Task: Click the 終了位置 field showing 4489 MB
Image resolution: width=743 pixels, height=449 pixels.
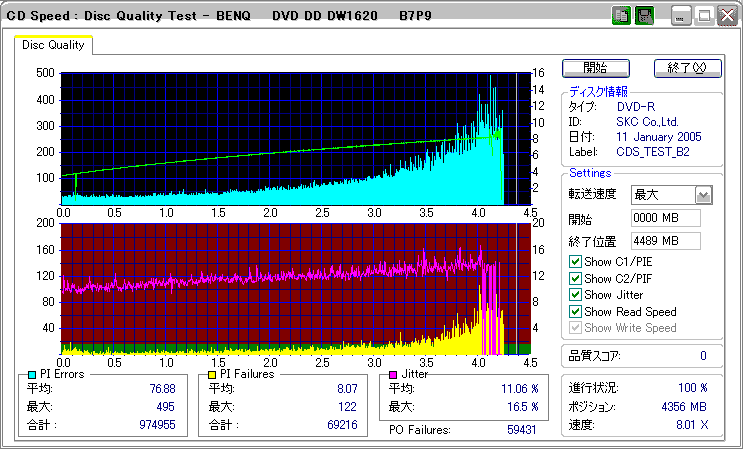Action: tap(666, 241)
